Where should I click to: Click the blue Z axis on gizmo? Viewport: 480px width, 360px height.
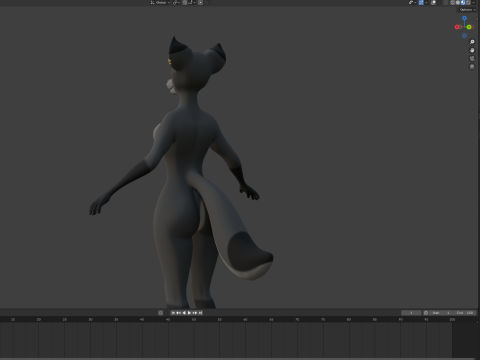464,18
